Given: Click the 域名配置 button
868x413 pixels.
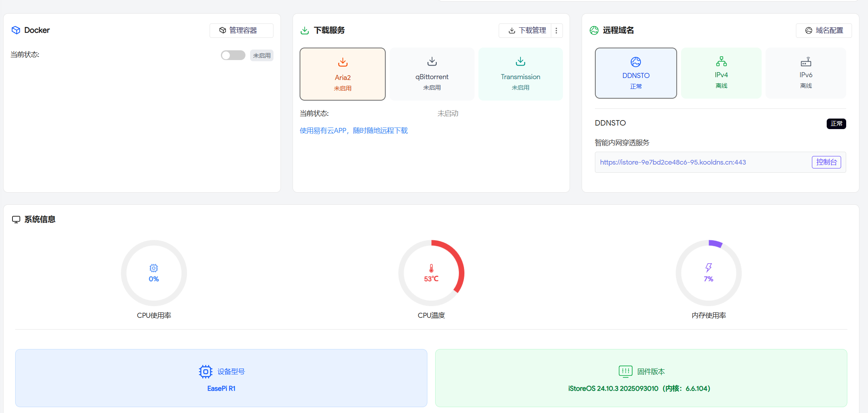Looking at the screenshot, I should coord(824,30).
